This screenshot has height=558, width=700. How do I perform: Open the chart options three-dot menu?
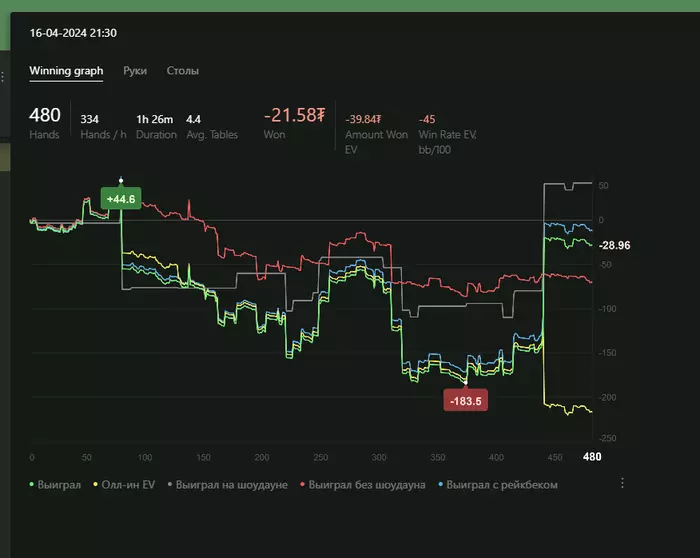[x=622, y=483]
